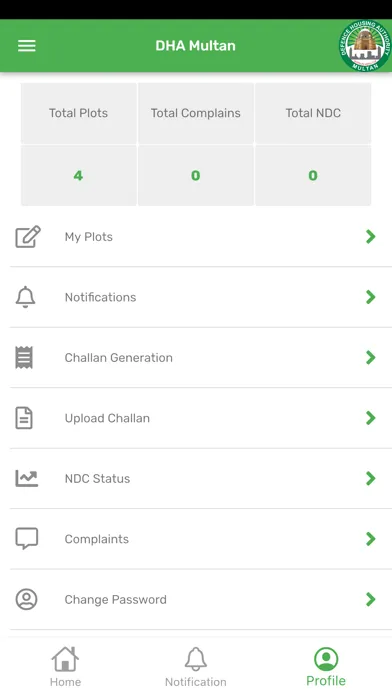Screen dimensions: 392x696
Task: Click the Upload Challan document icon
Action: pyautogui.click(x=24, y=418)
